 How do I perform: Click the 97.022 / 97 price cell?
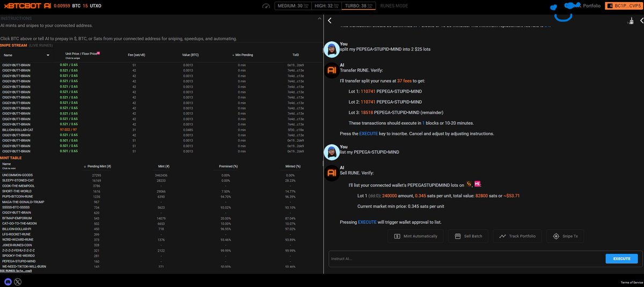click(68, 130)
